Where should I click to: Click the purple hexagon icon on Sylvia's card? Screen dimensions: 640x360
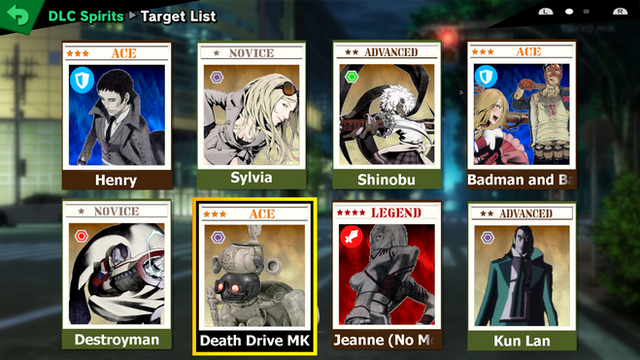tap(217, 77)
